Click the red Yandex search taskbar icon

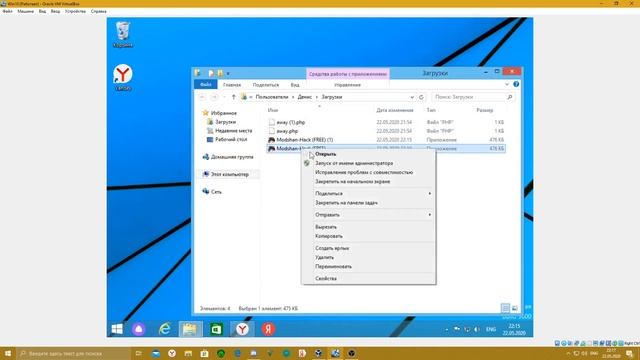268,329
